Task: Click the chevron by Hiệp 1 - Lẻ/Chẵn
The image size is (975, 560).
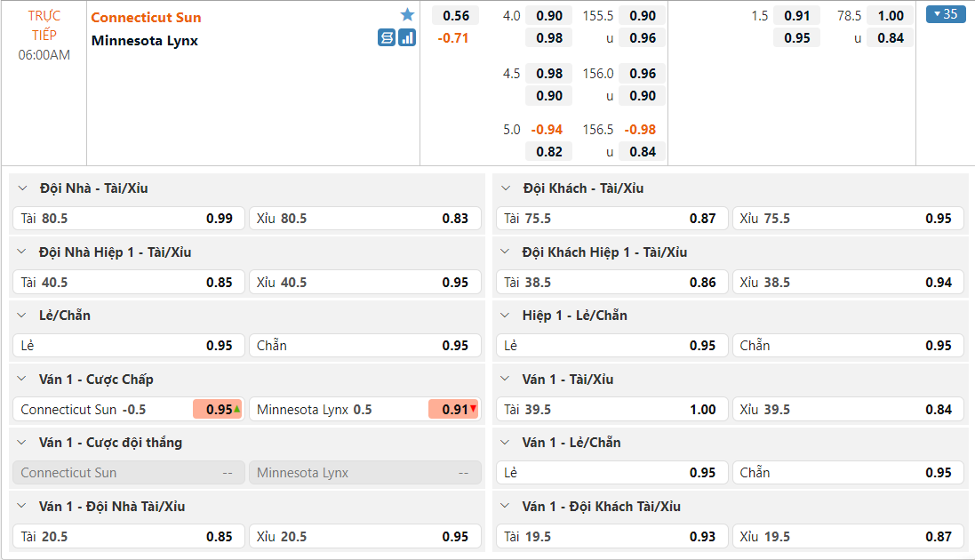Action: [x=506, y=316]
